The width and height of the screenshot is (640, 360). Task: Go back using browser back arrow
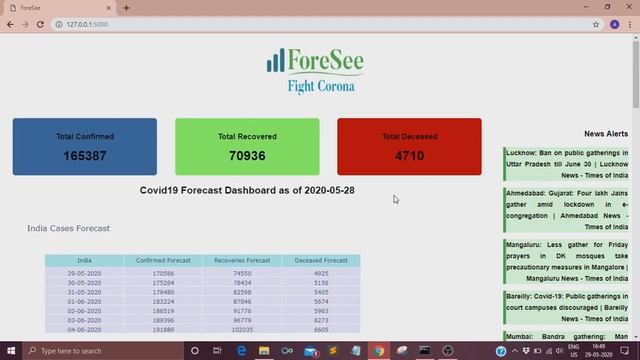[x=10, y=24]
